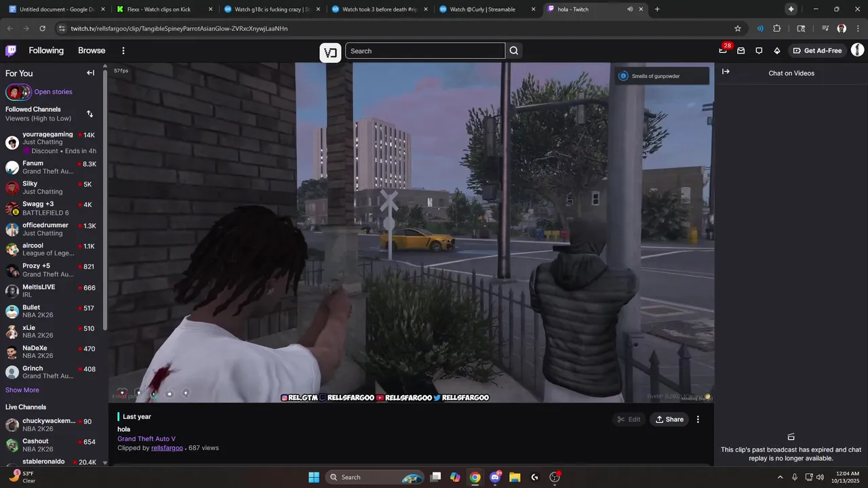Go to the Browse page

pyautogui.click(x=92, y=51)
